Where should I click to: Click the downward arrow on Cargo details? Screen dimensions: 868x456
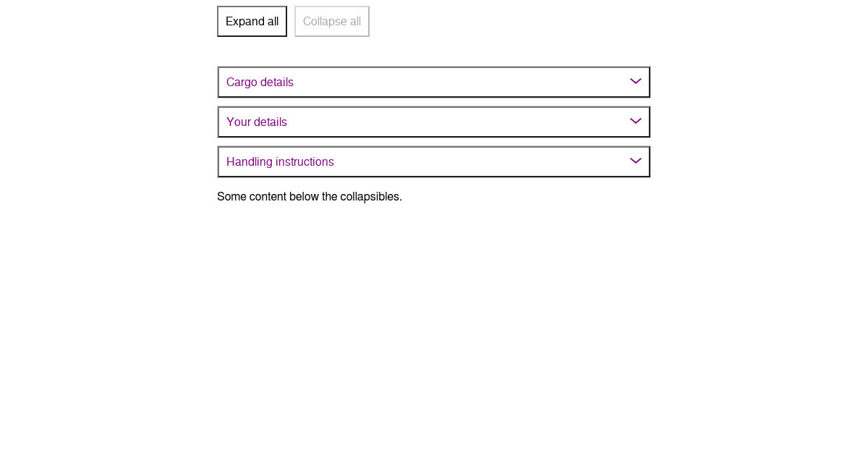(635, 81)
